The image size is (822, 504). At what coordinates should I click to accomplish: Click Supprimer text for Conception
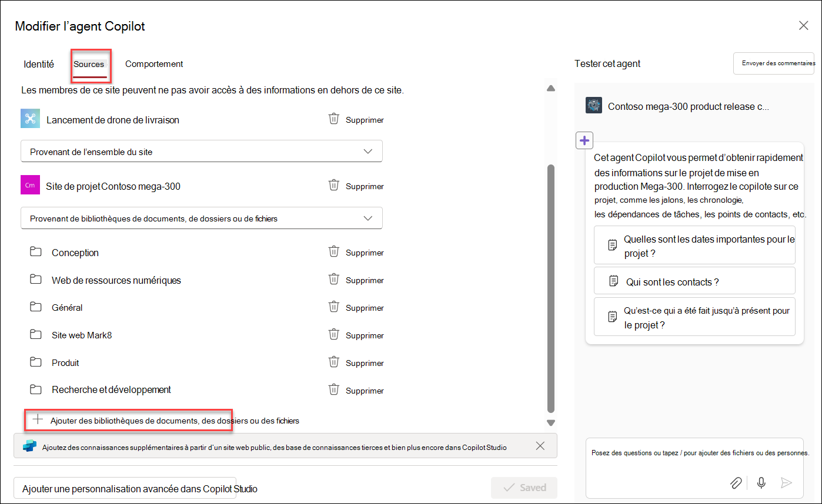(x=365, y=253)
